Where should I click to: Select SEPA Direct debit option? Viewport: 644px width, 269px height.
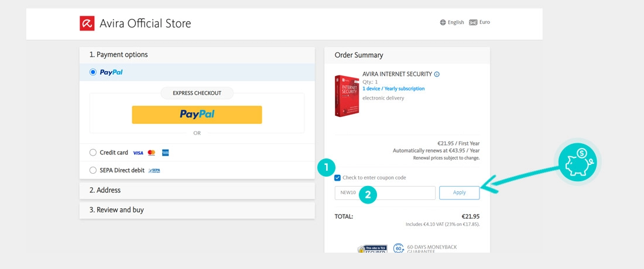point(93,170)
